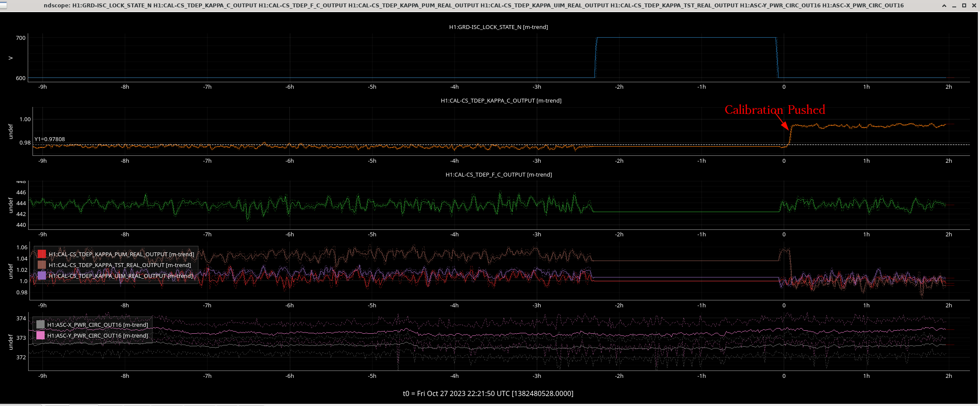Select the KAPPA_PUM_REAL_OUTPUT legend label
Screen dimensions: 980x406
pos(121,254)
